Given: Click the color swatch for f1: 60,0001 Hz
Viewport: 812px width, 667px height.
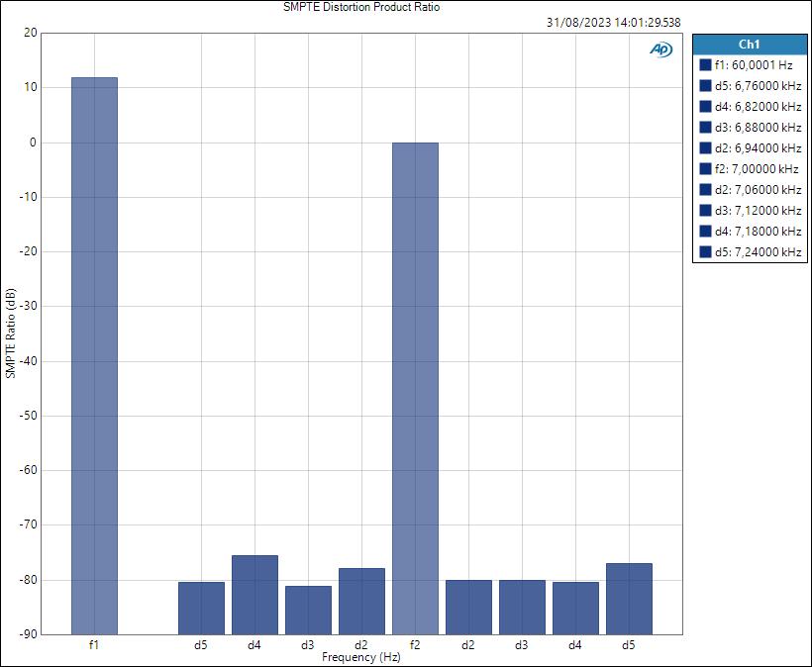Looking at the screenshot, I should click(x=705, y=64).
